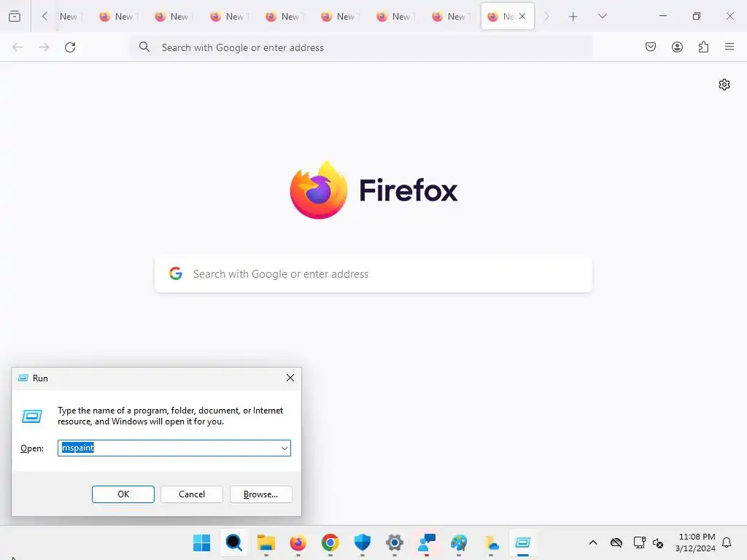The width and height of the screenshot is (747, 560).
Task: Open File Explorer from taskbar
Action: pyautogui.click(x=266, y=542)
